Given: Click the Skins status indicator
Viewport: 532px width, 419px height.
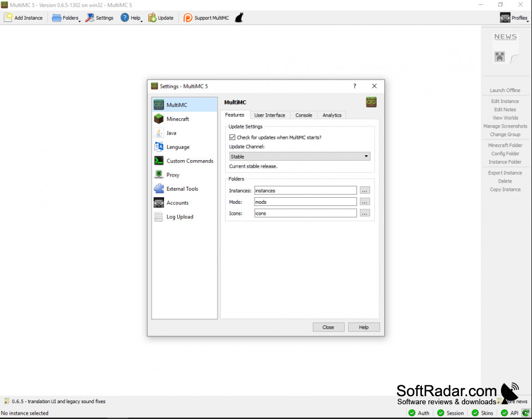Looking at the screenshot, I should pos(482,413).
